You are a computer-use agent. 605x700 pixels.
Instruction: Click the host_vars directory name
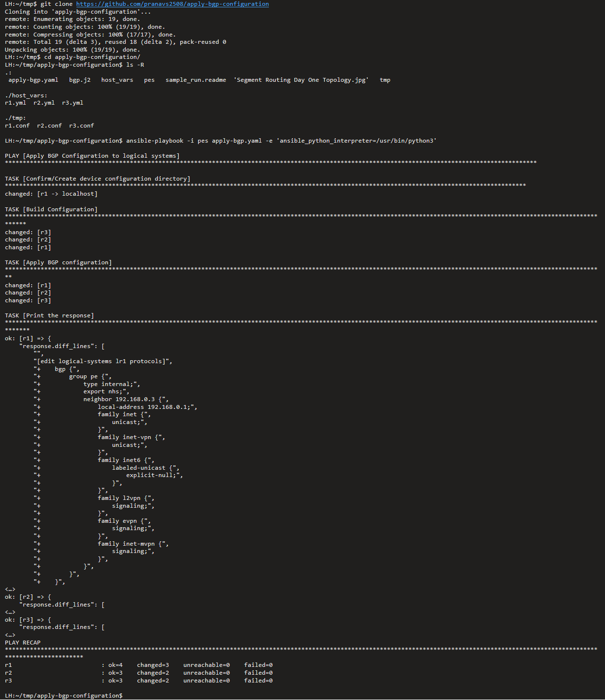[117, 80]
